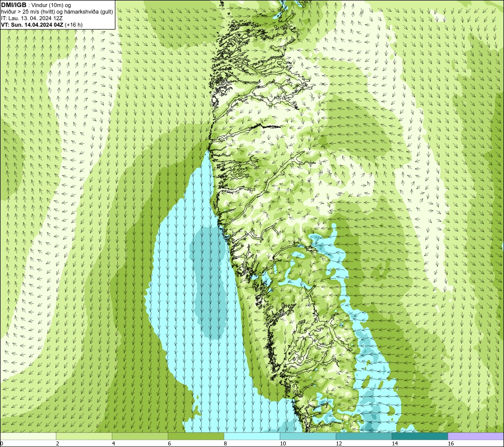Click the legend scale value '0'
The width and height of the screenshot is (504, 447).
tap(2, 443)
